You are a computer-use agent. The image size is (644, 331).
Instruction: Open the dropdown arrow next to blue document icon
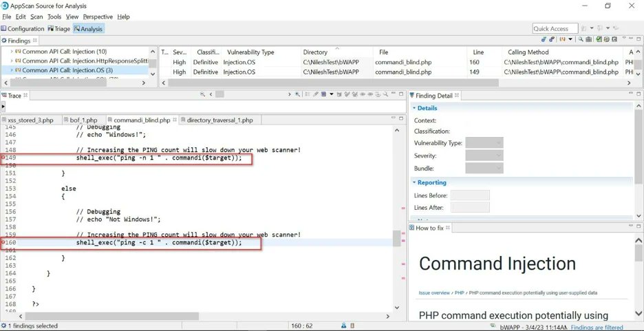[x=332, y=94]
